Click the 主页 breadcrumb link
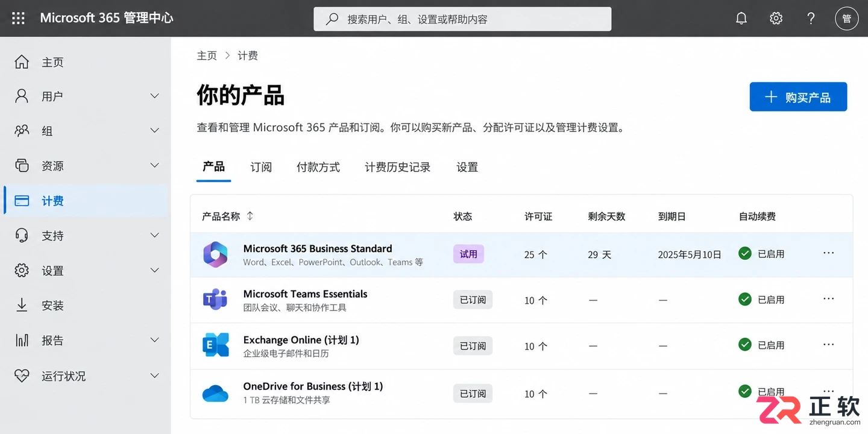 point(207,55)
